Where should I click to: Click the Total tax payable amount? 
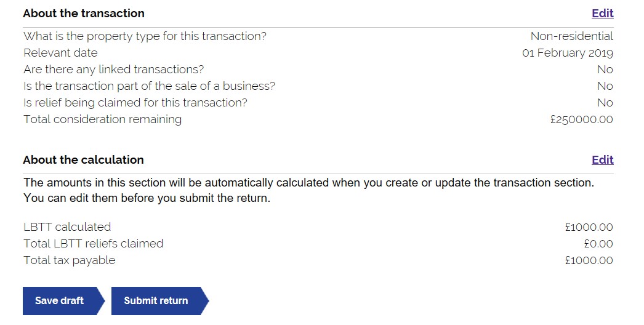coord(589,260)
